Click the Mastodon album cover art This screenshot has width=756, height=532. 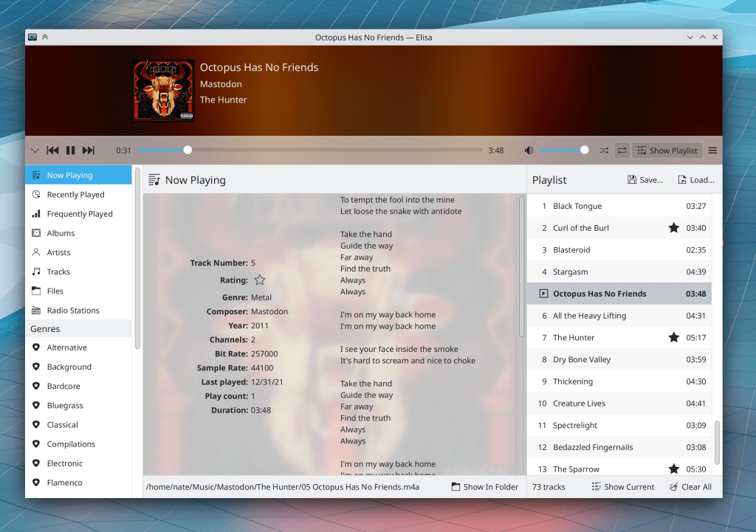pyautogui.click(x=163, y=91)
